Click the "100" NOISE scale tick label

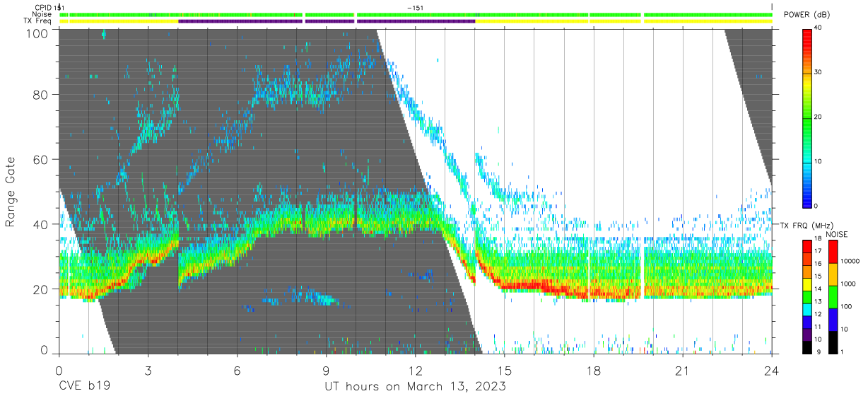[x=845, y=307]
